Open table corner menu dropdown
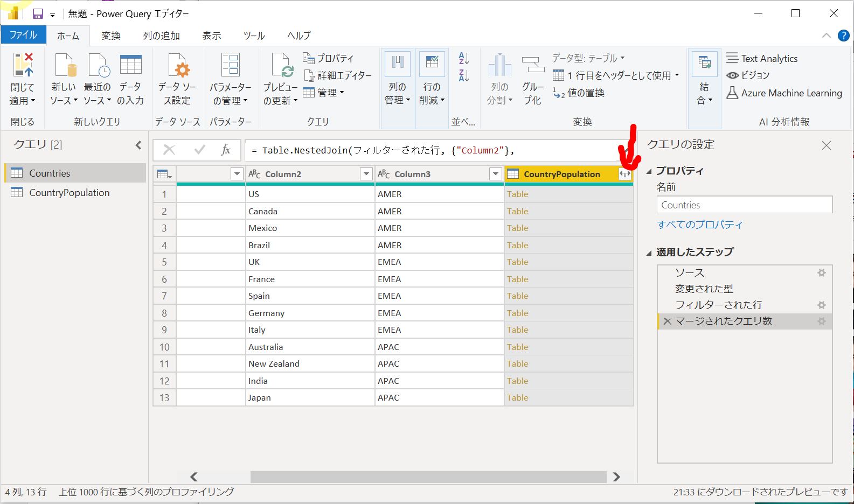Viewport: 854px width, 504px height. coord(164,174)
